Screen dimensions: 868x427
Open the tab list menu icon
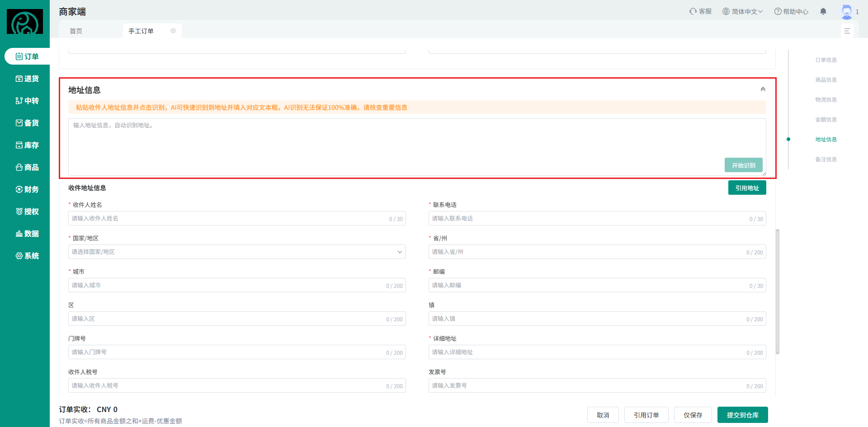(847, 31)
